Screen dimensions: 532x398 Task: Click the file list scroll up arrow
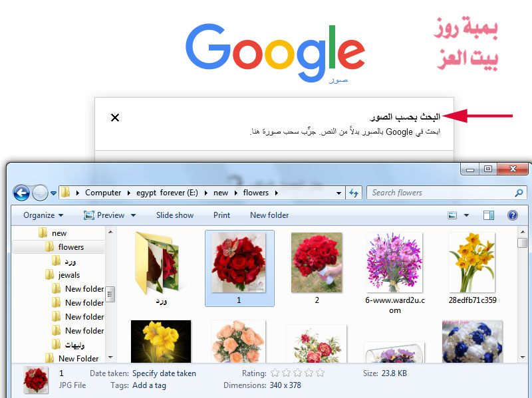pyautogui.click(x=523, y=233)
